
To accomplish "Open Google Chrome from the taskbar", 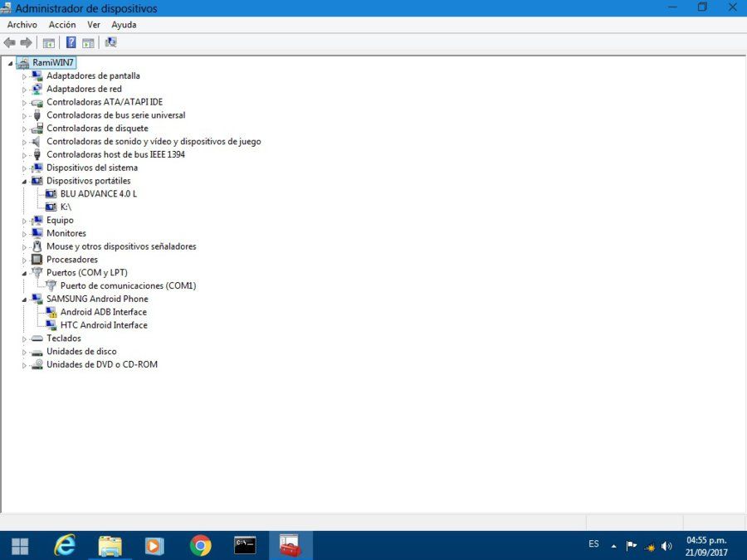I will pos(200,545).
